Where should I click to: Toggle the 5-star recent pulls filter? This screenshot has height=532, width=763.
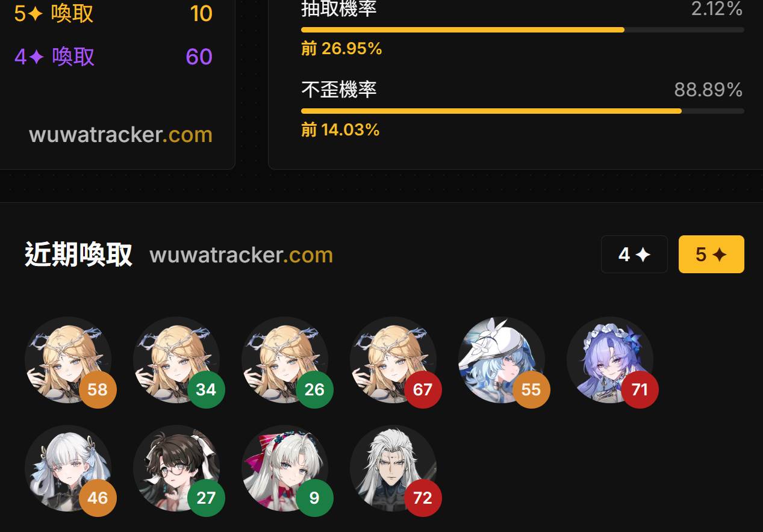click(711, 255)
